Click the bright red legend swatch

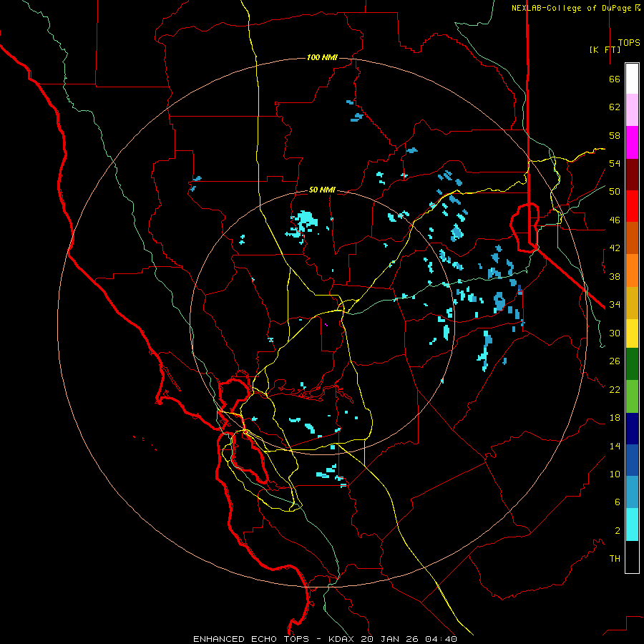pyautogui.click(x=632, y=206)
